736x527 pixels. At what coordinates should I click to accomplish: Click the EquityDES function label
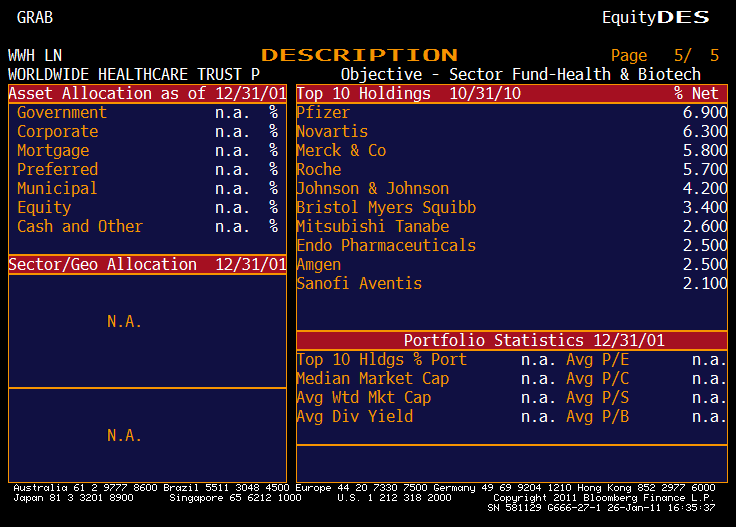[x=656, y=17]
